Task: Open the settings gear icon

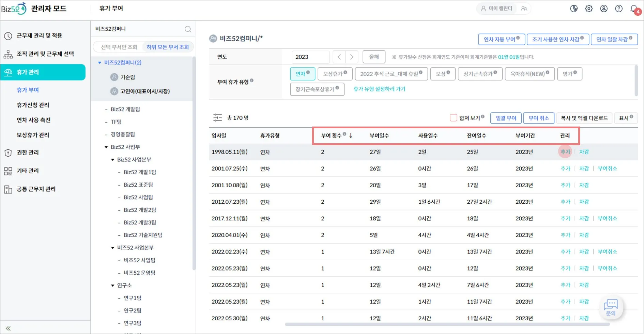Action: [589, 9]
